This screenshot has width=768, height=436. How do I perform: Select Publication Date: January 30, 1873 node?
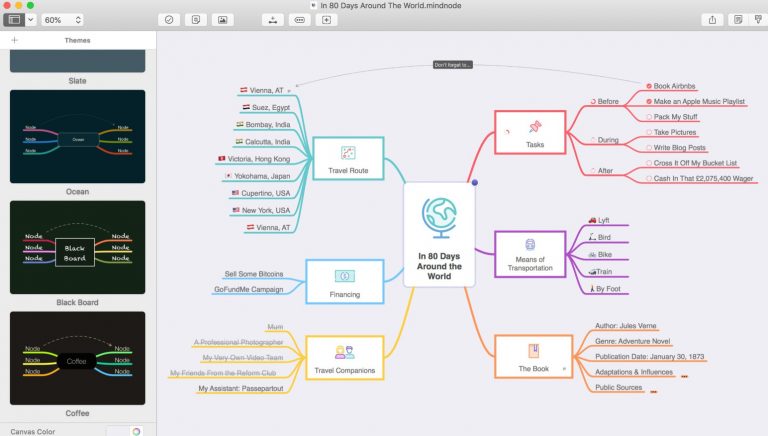point(649,357)
